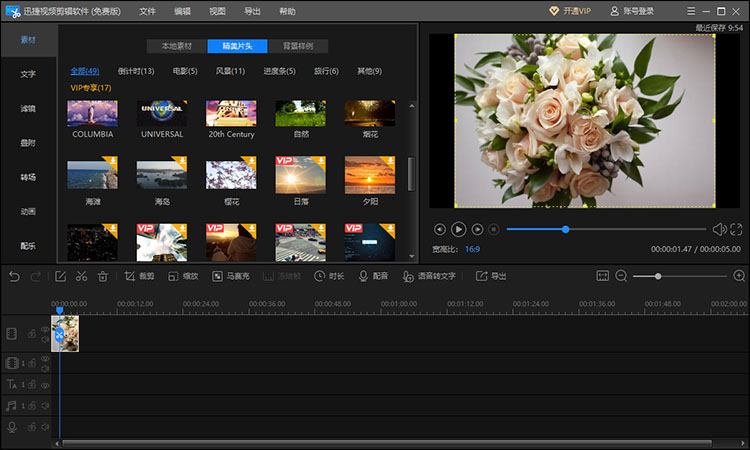Image resolution: width=750 pixels, height=450 pixels.
Task: Filter by 全部(49) category
Action: tap(85, 71)
